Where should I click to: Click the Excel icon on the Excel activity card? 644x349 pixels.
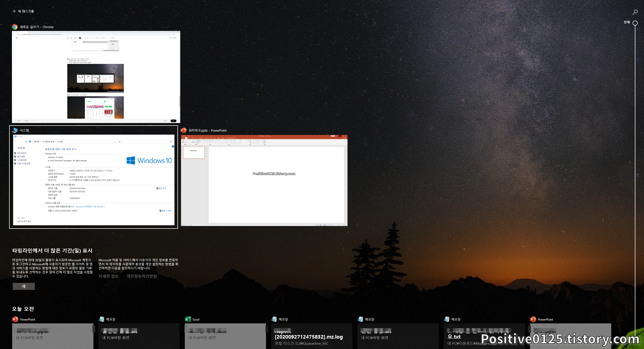(x=188, y=319)
